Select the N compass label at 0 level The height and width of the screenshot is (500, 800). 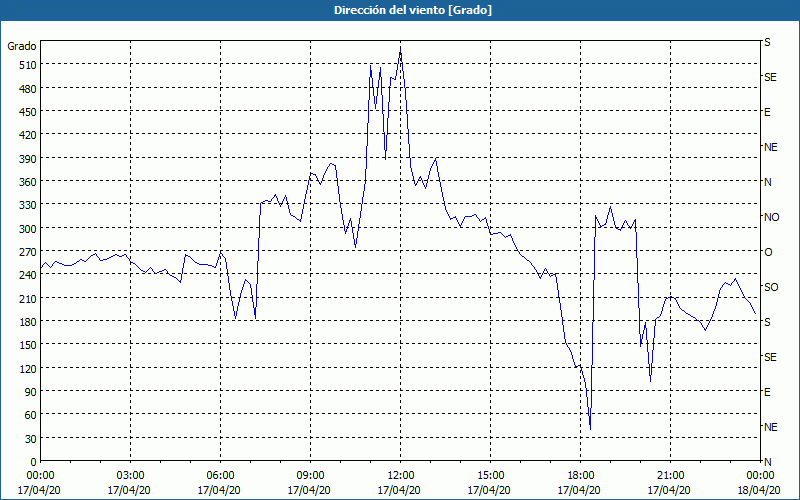768,462
